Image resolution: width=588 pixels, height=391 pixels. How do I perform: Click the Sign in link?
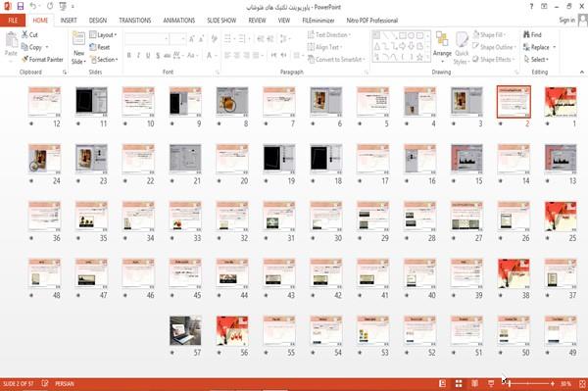tap(566, 21)
